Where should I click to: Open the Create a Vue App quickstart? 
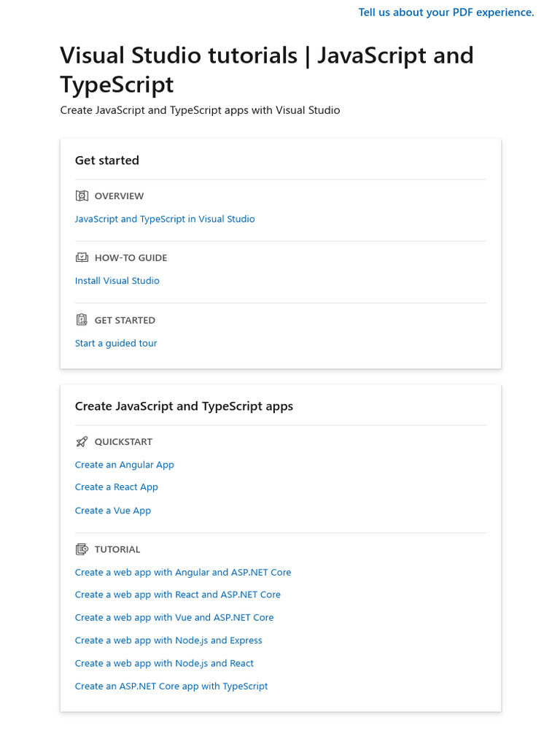click(113, 511)
